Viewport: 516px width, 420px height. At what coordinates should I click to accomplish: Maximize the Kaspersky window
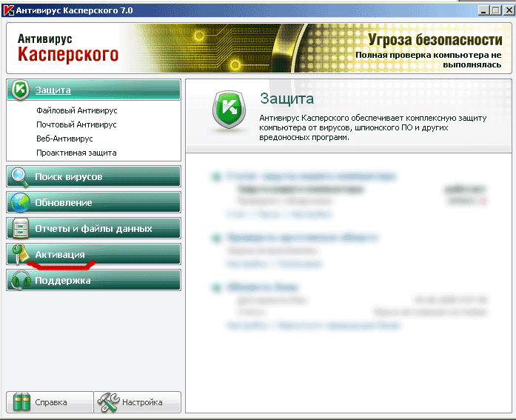pyautogui.click(x=495, y=10)
